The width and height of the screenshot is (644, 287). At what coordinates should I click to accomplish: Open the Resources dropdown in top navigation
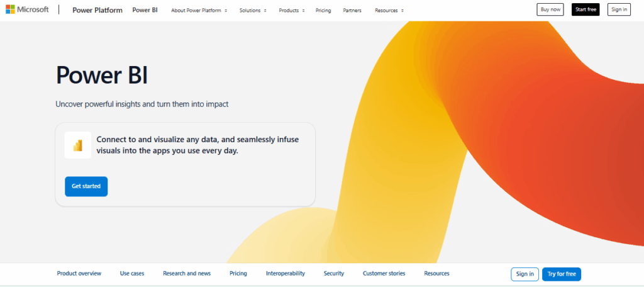(389, 11)
